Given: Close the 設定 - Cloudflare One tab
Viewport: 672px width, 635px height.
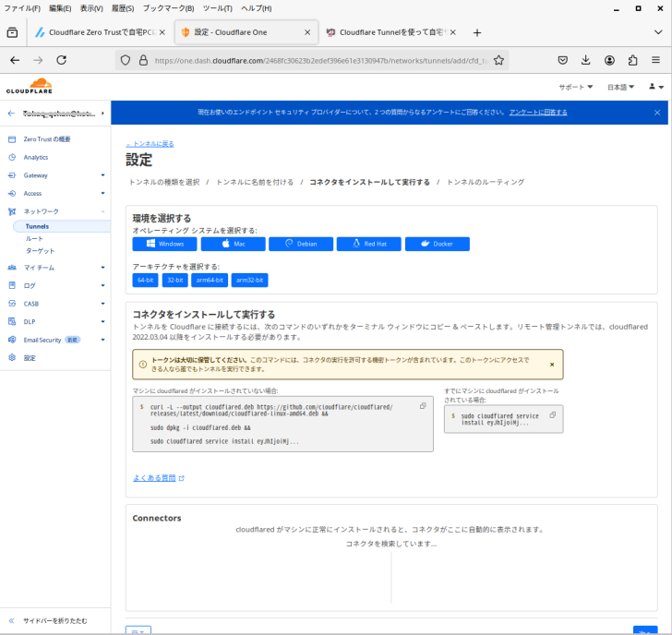Looking at the screenshot, I should tap(307, 32).
